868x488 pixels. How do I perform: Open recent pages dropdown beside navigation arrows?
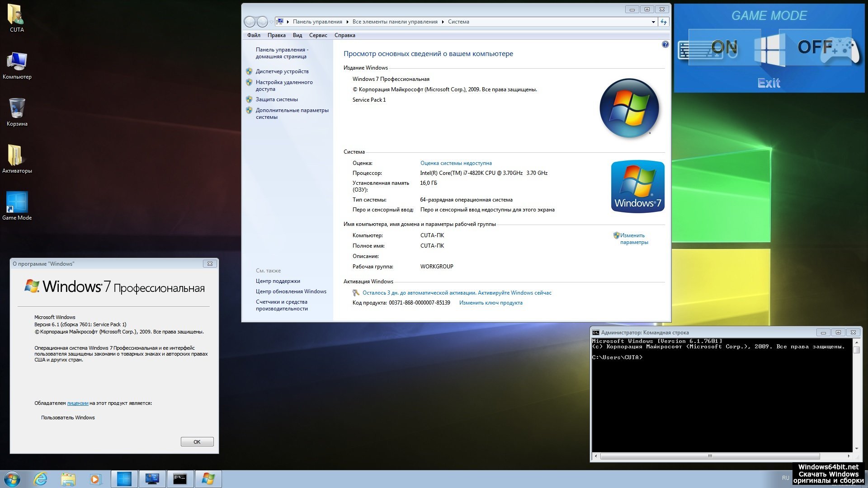pyautogui.click(x=271, y=22)
